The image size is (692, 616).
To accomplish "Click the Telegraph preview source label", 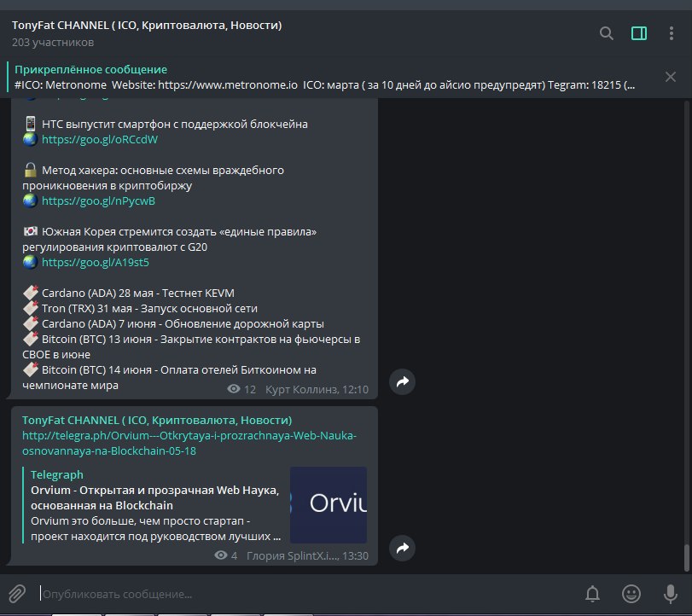I will (x=57, y=474).
